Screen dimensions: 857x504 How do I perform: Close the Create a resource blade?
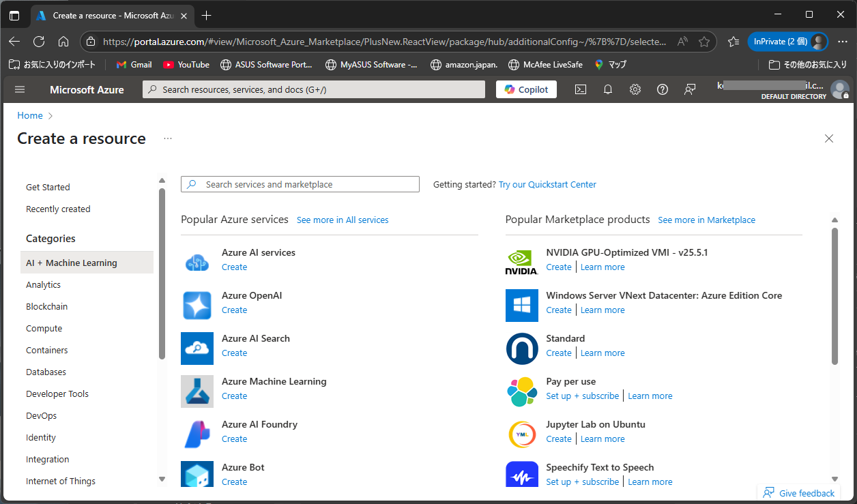pyautogui.click(x=829, y=138)
